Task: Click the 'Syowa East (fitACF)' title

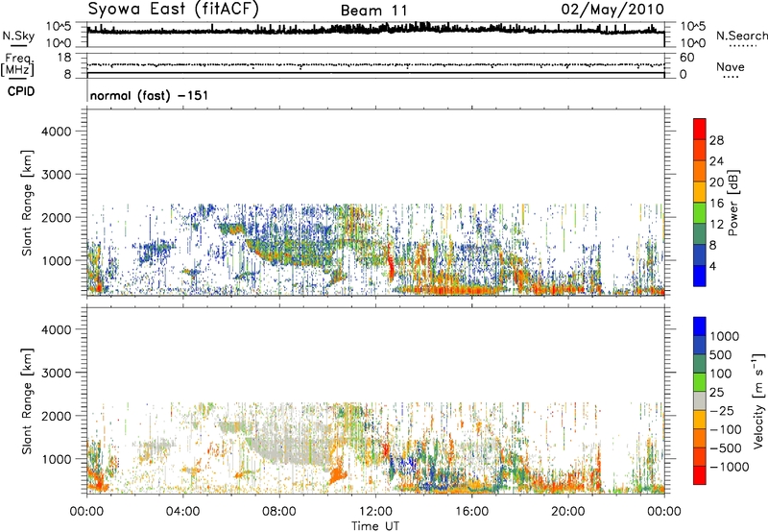Action: tap(173, 9)
